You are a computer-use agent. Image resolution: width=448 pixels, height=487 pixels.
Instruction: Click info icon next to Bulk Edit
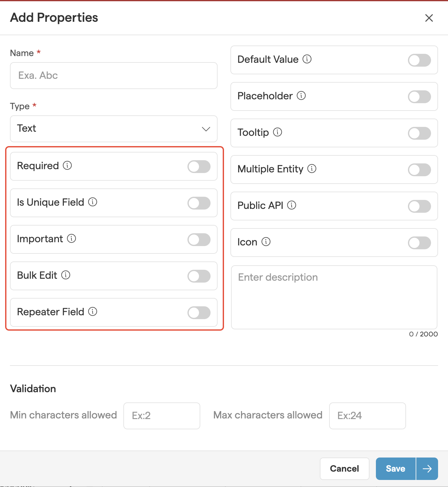[66, 275]
